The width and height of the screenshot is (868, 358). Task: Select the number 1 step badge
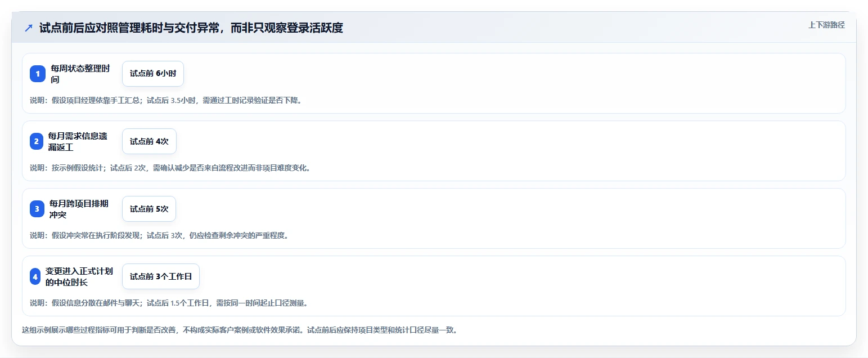[38, 74]
